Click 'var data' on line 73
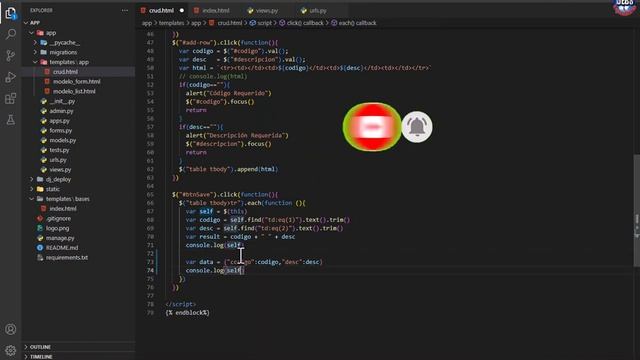Image resolution: width=640 pixels, height=360 pixels. pos(199,262)
